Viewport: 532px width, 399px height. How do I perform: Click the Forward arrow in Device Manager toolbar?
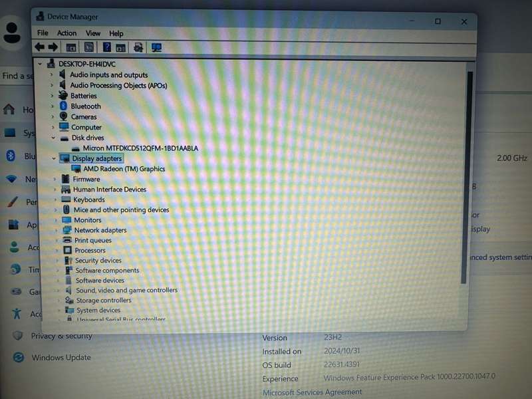click(53, 47)
